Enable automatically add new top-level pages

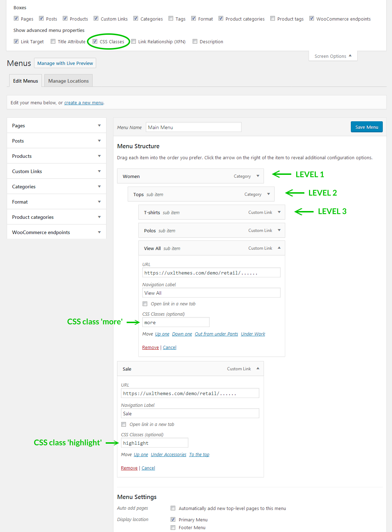click(x=173, y=508)
